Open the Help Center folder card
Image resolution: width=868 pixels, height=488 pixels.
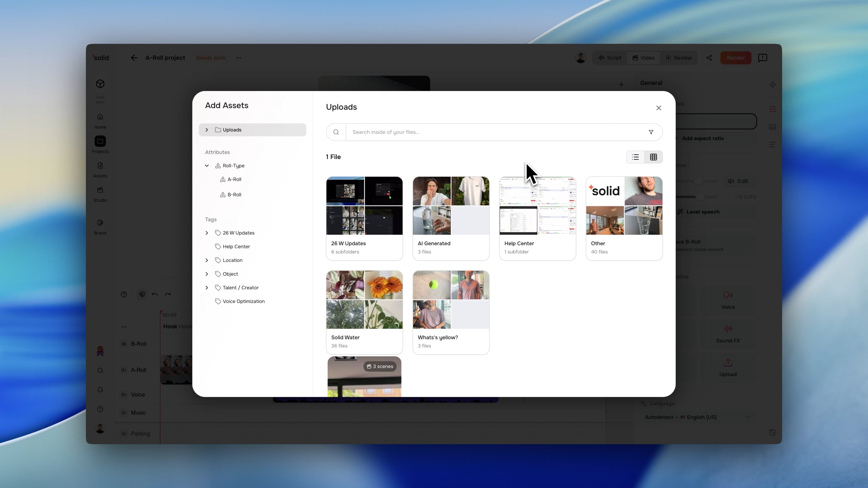click(538, 218)
